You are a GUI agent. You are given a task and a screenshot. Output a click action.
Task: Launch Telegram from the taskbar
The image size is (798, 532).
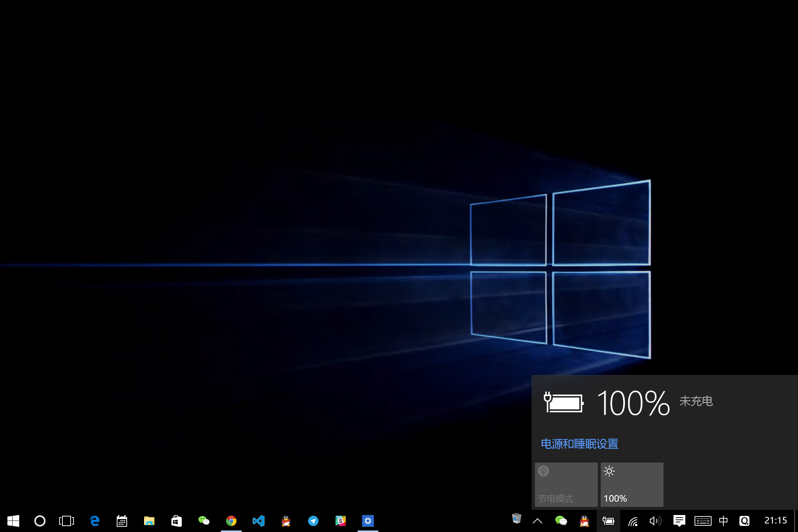(x=313, y=521)
